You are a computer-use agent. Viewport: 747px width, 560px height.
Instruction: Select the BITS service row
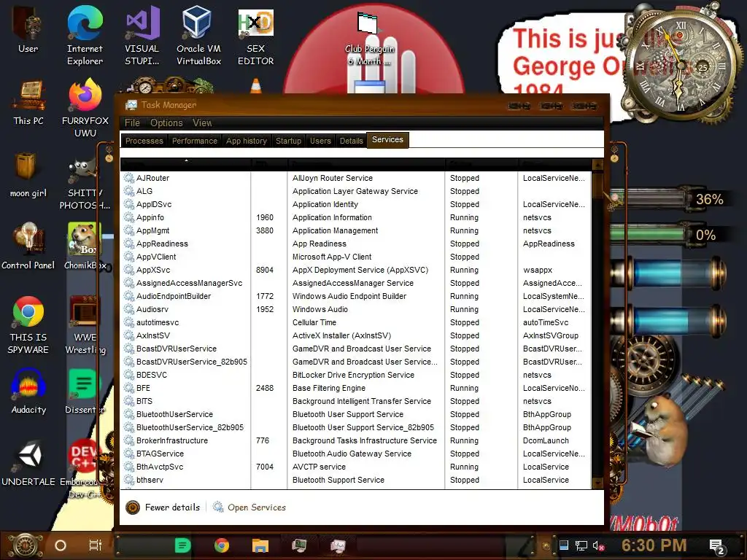click(x=355, y=401)
